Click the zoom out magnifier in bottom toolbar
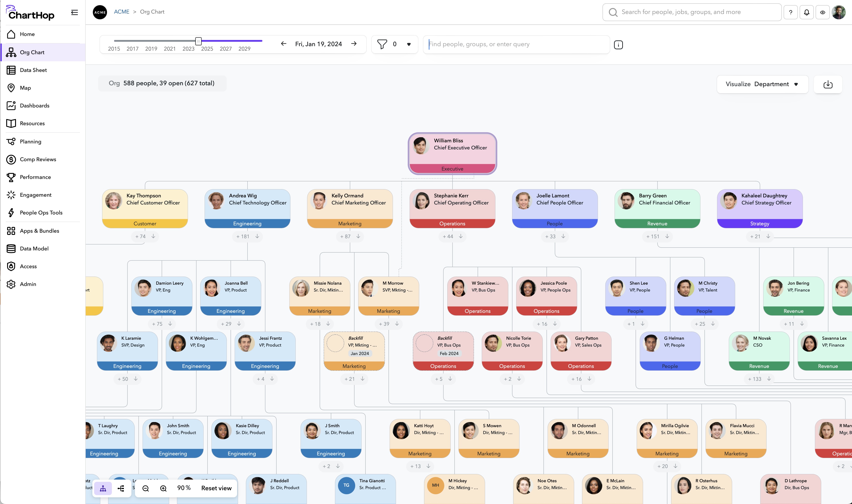 pyautogui.click(x=145, y=488)
